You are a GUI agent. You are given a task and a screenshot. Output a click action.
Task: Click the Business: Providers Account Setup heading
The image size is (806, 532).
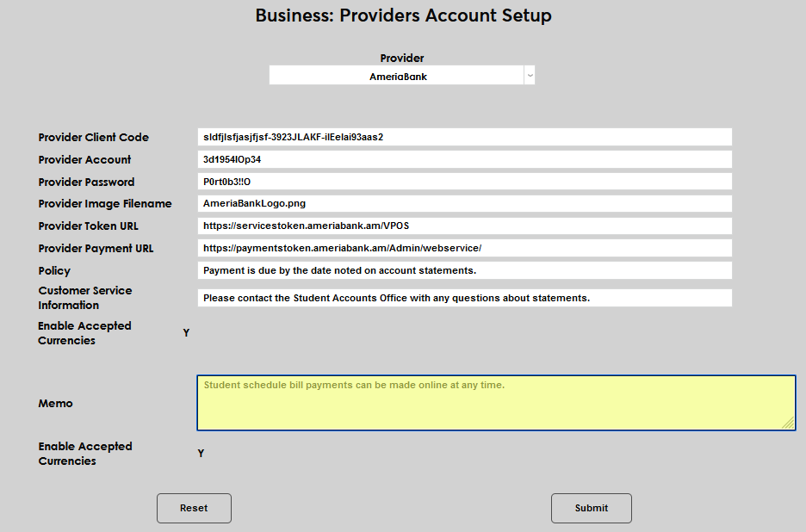(403, 15)
